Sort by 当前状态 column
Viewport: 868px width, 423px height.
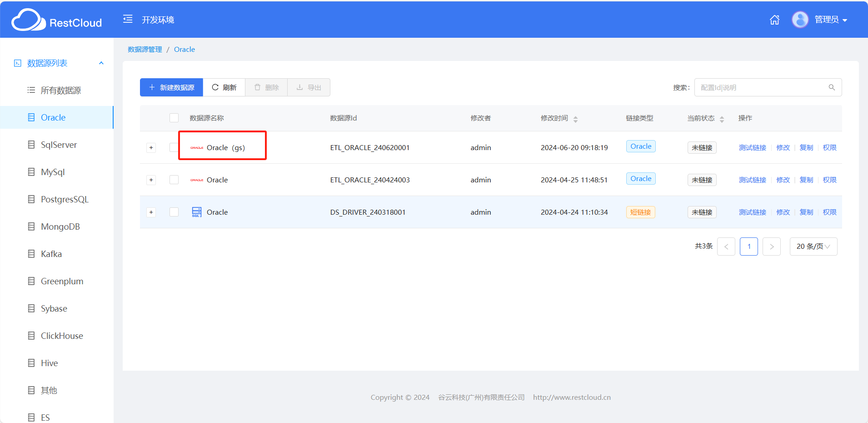coord(722,119)
